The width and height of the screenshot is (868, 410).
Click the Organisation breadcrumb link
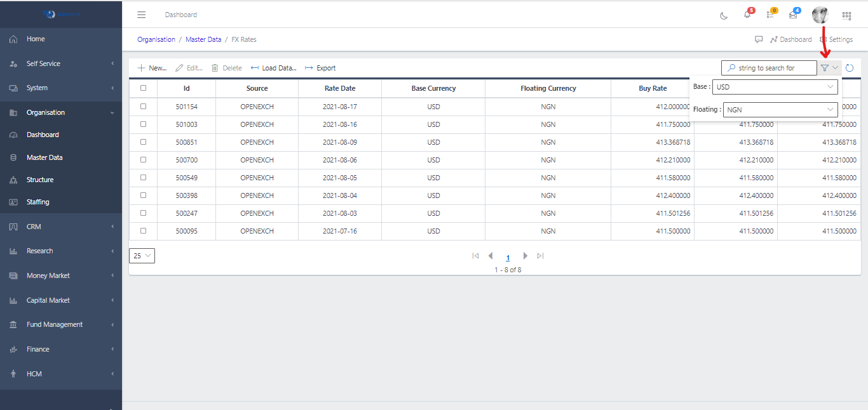156,39
